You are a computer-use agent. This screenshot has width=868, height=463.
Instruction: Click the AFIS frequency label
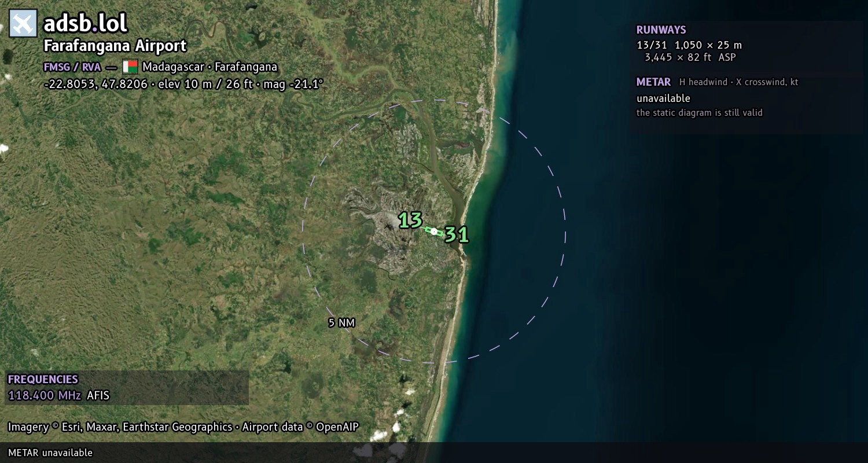click(98, 396)
